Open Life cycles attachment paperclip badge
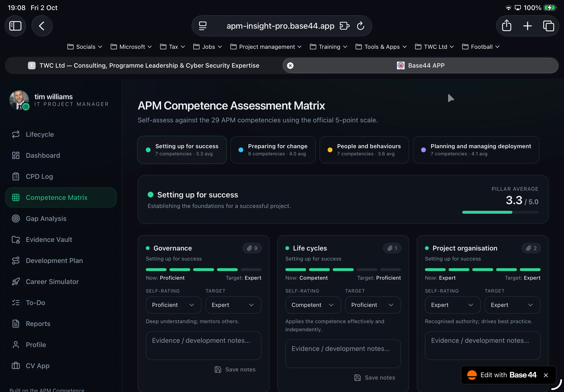The image size is (564, 392). point(392,248)
